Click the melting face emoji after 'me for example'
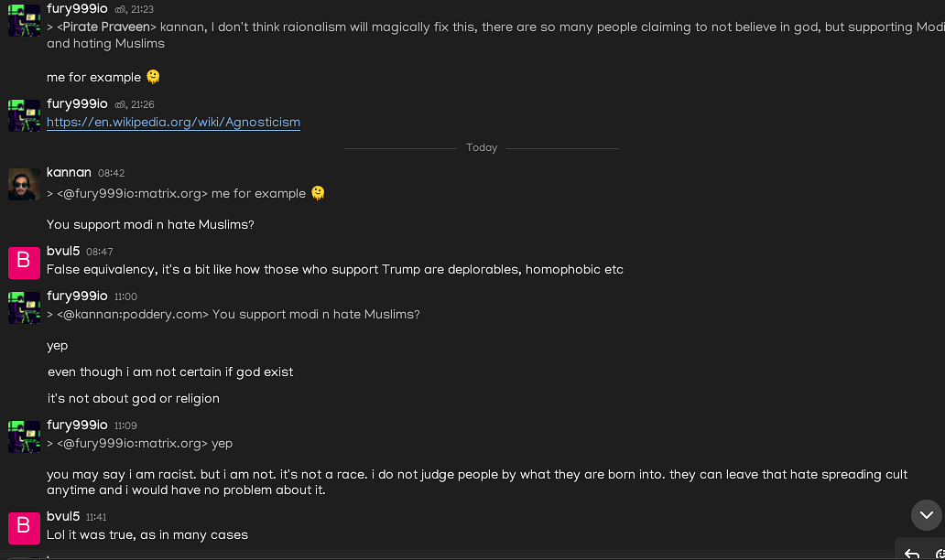This screenshot has height=560, width=945. click(x=153, y=77)
